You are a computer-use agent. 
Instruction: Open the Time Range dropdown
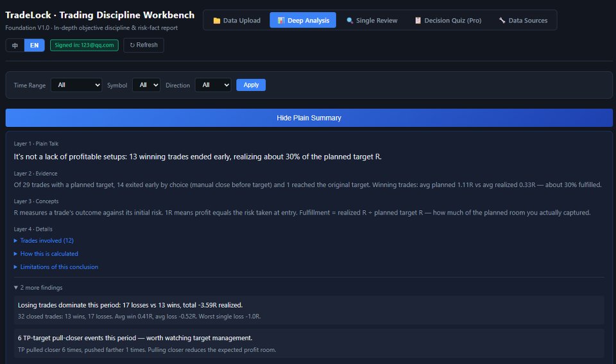pos(76,85)
